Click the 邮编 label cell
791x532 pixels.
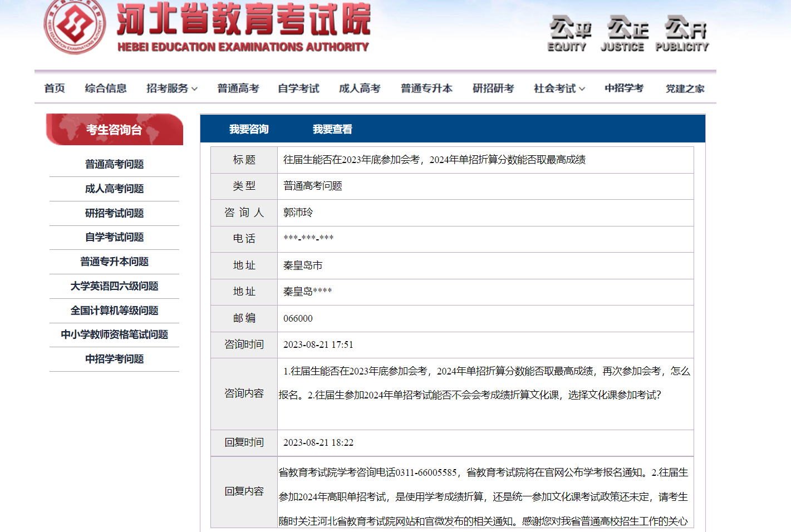tap(244, 318)
